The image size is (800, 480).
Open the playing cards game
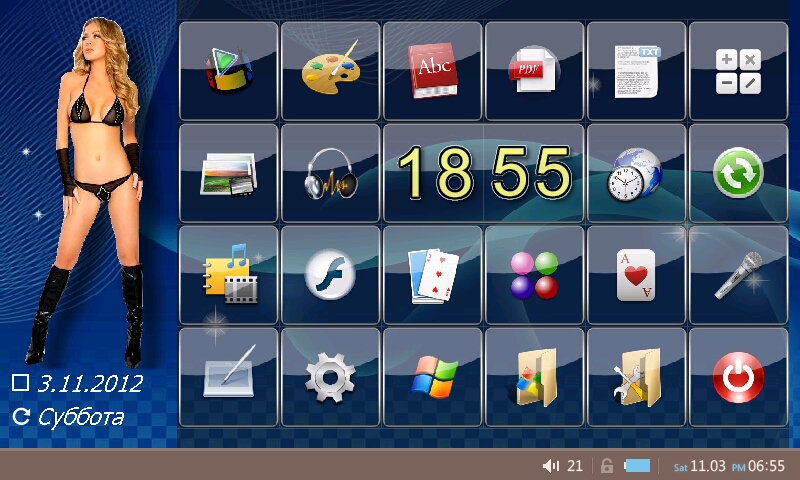tap(433, 275)
